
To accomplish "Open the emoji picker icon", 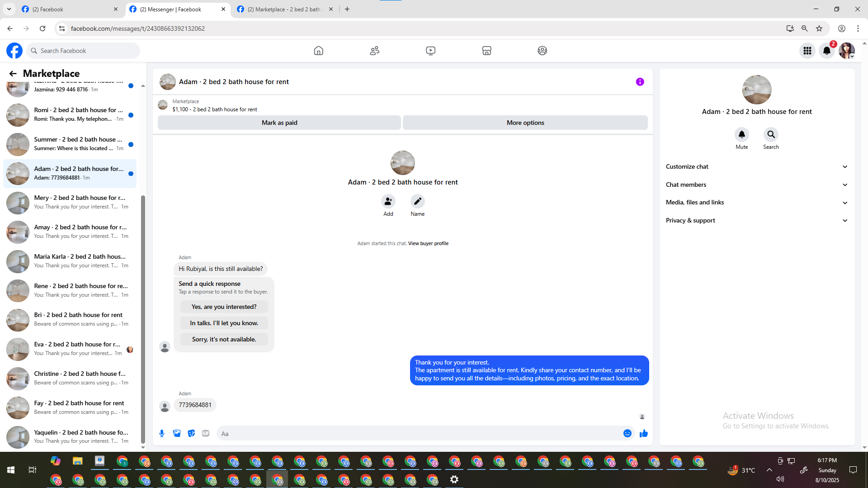I will (627, 433).
